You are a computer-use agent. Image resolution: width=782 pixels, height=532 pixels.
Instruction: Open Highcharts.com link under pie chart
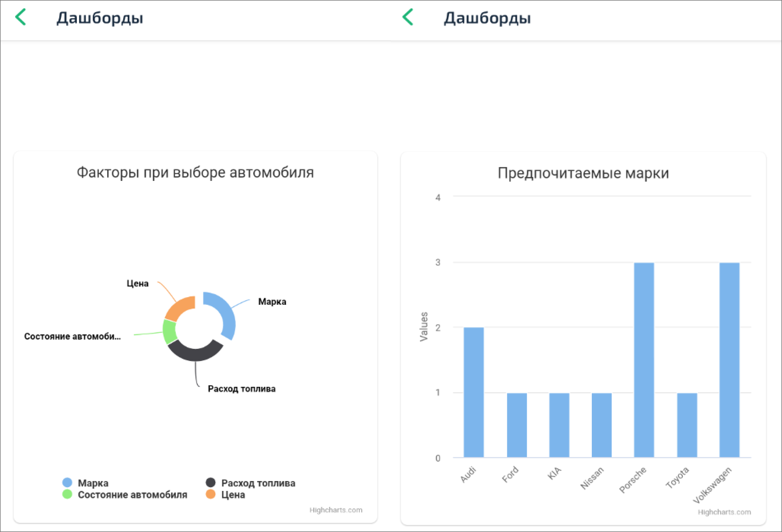(335, 510)
